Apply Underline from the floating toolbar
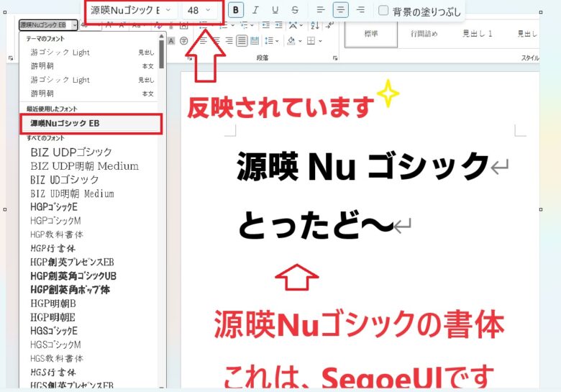Screen dimensions: 561x392 click(x=275, y=10)
